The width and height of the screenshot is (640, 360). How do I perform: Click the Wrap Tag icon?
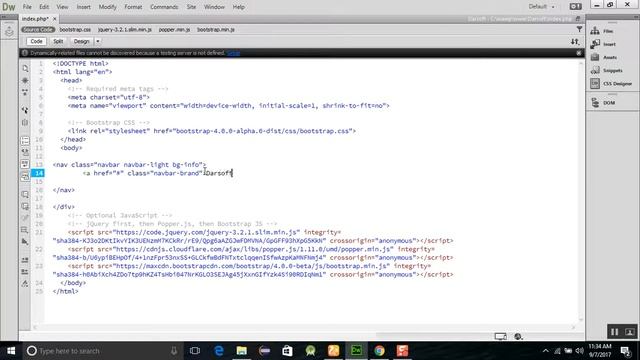click(25, 218)
